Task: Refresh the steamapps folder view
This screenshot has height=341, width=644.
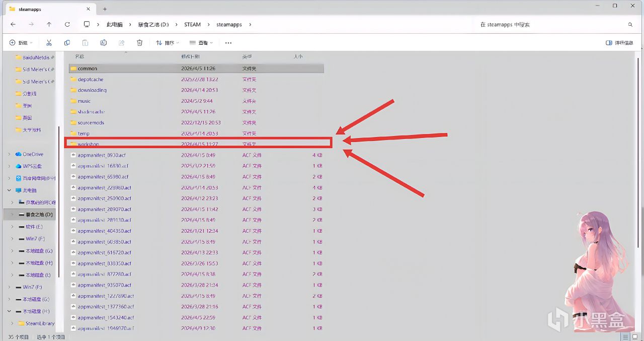Action: [67, 24]
